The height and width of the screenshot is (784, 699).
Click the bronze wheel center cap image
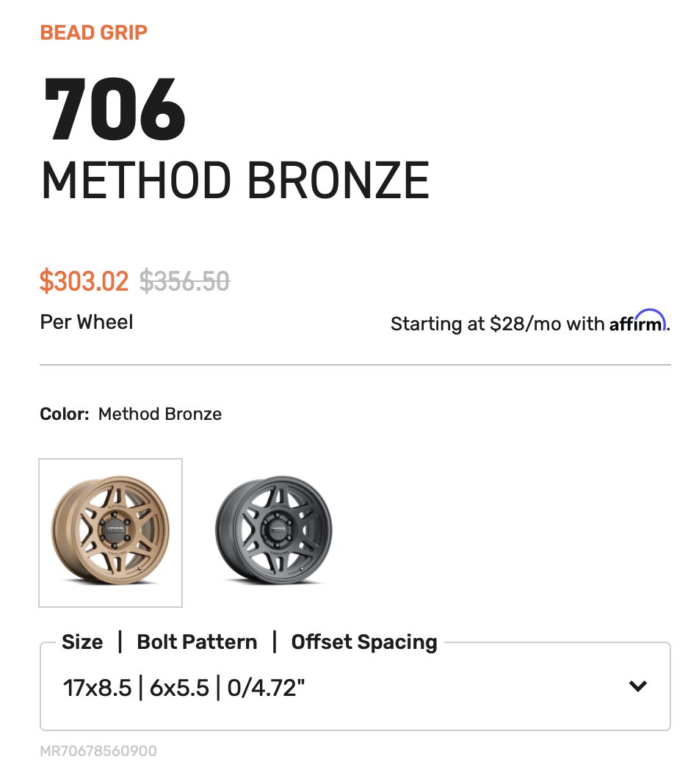coord(115,530)
